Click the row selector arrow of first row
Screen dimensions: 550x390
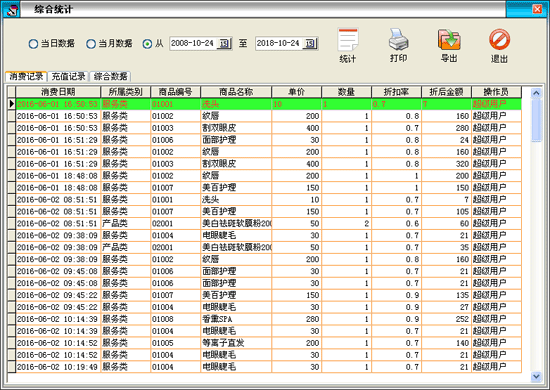click(11, 104)
